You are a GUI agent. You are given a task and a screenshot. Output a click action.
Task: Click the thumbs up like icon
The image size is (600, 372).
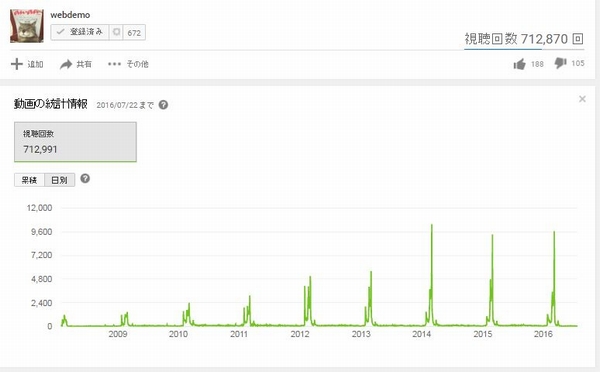click(519, 64)
